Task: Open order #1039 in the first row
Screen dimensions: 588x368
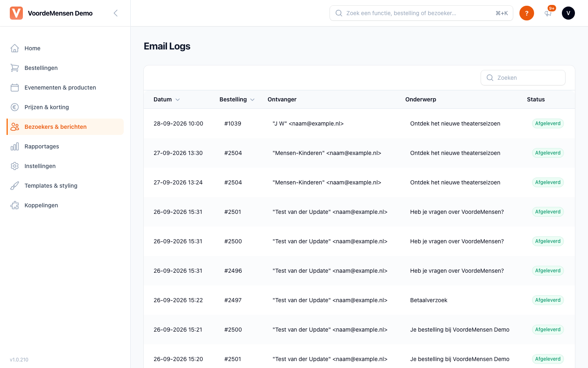Action: click(x=233, y=123)
